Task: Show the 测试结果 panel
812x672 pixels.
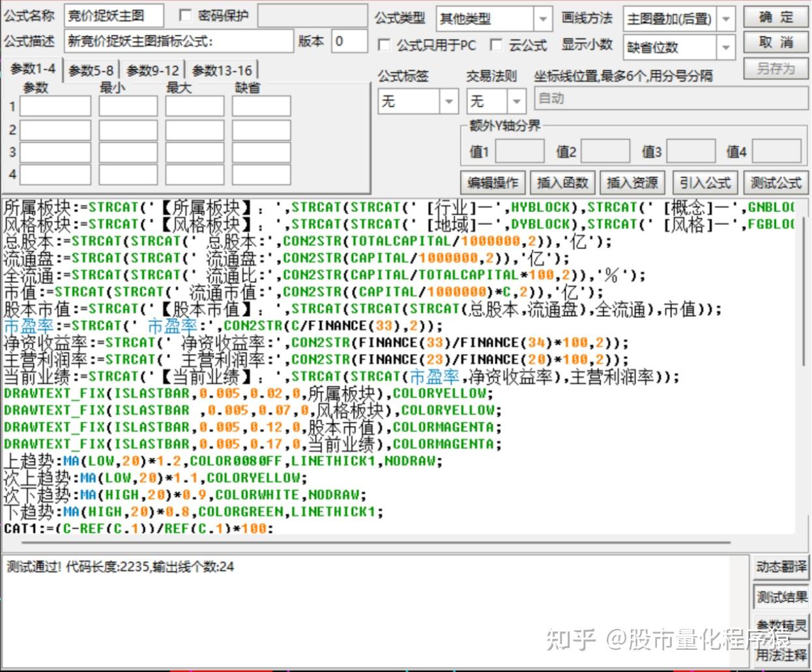Action: [781, 597]
